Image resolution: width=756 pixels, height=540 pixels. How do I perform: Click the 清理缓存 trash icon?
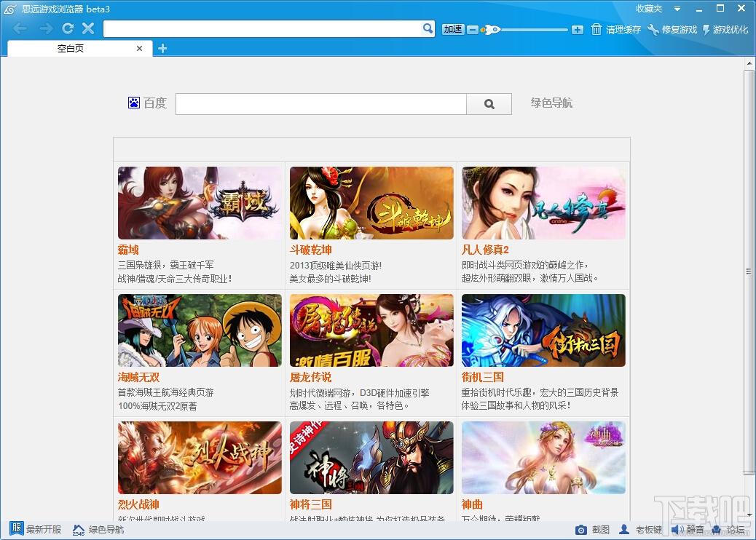pos(596,29)
